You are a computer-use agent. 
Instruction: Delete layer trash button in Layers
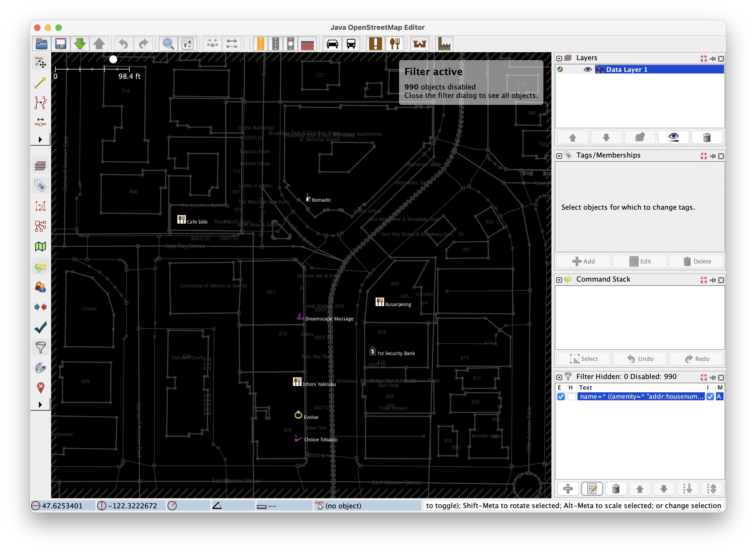point(707,137)
